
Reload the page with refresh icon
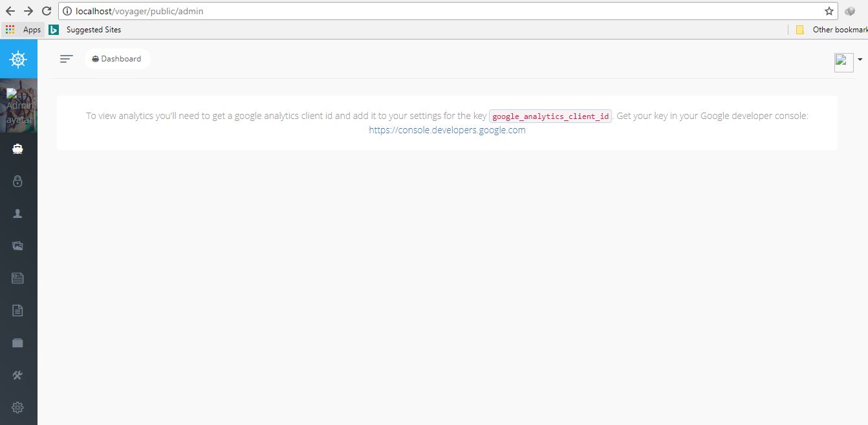[45, 10]
